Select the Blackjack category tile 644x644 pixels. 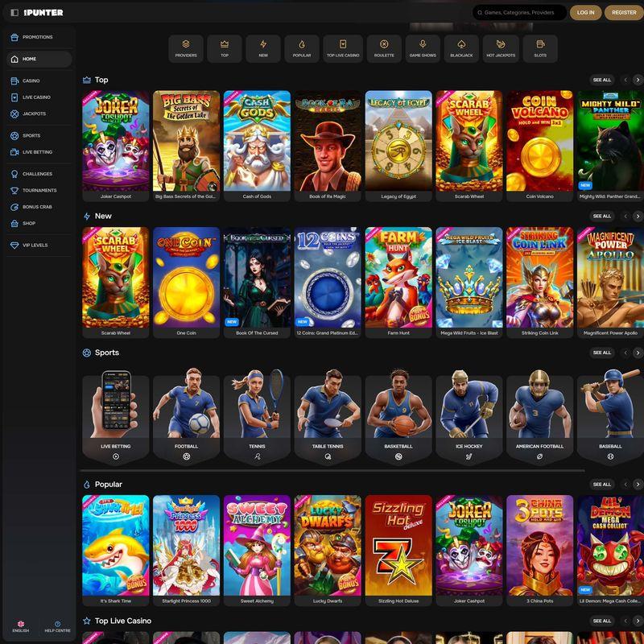click(x=461, y=48)
